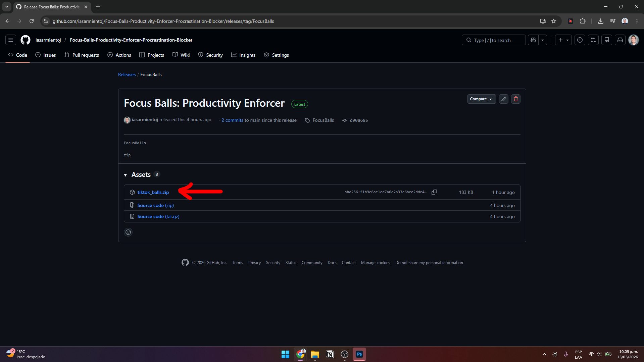Image resolution: width=644 pixels, height=362 pixels.
Task: Open notifications inbox icon
Action: tap(620, 40)
